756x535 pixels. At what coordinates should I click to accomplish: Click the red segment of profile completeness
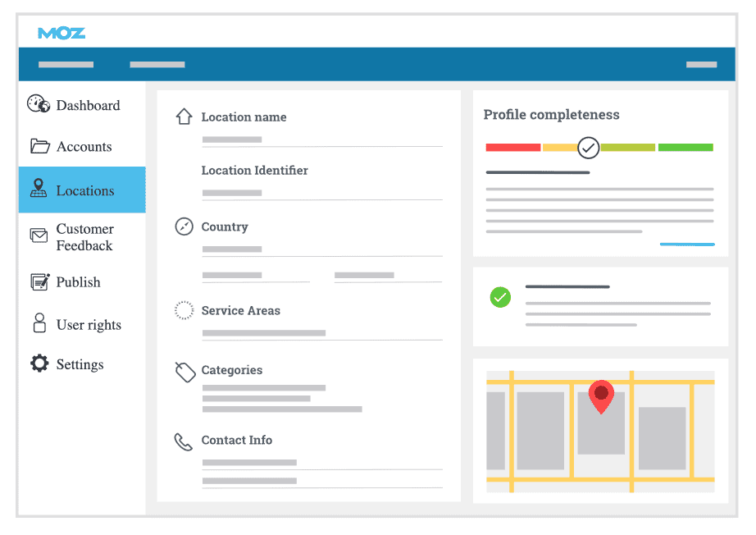tap(512, 148)
